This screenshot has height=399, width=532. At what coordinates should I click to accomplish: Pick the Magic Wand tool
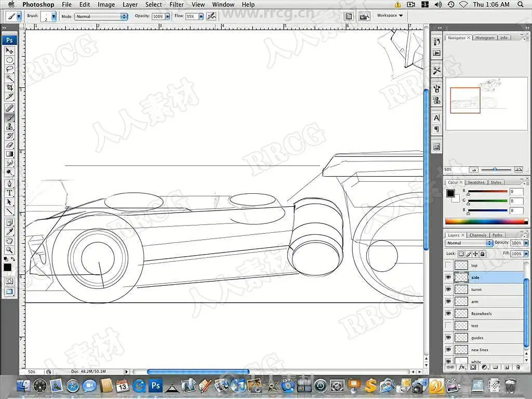pyautogui.click(x=9, y=78)
